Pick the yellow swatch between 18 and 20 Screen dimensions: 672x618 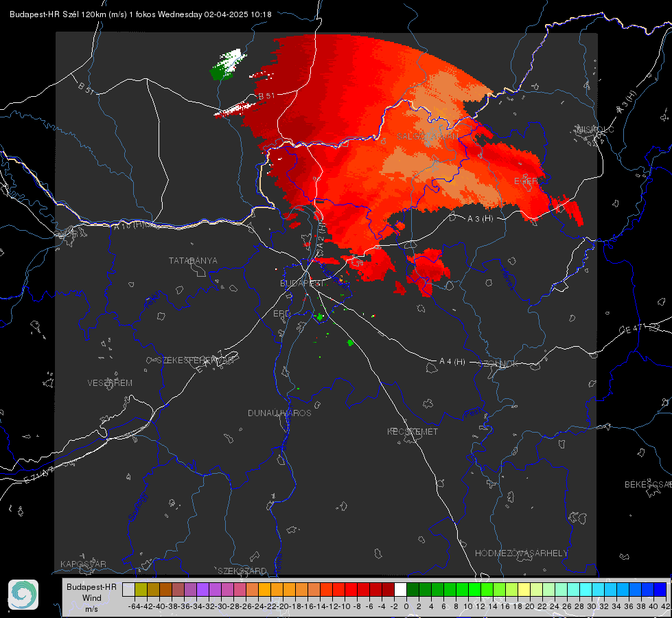(524, 590)
